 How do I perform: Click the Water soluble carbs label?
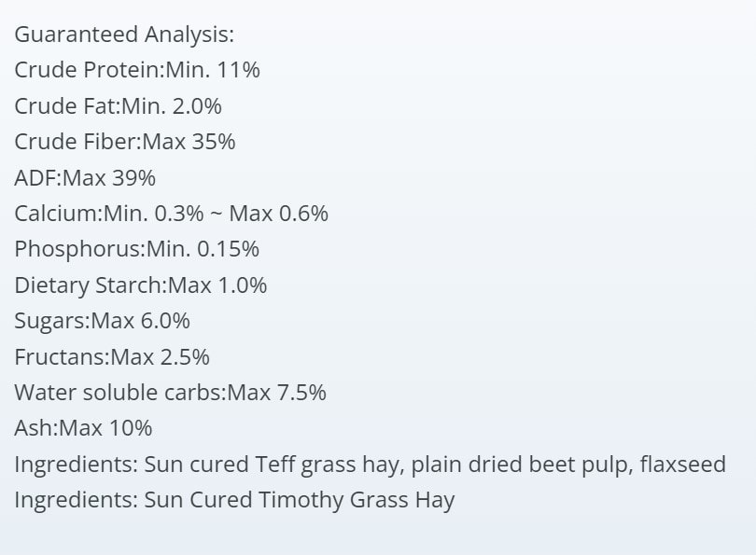point(119,393)
